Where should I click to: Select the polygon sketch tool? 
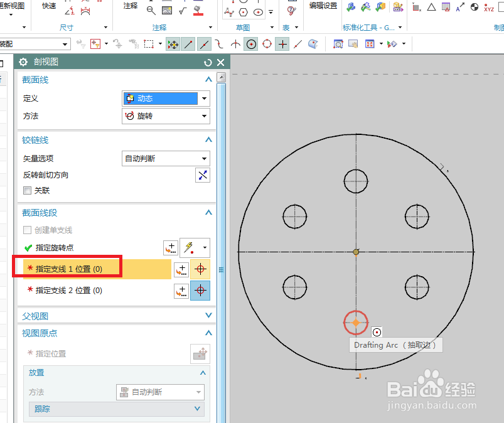pyautogui.click(x=244, y=13)
